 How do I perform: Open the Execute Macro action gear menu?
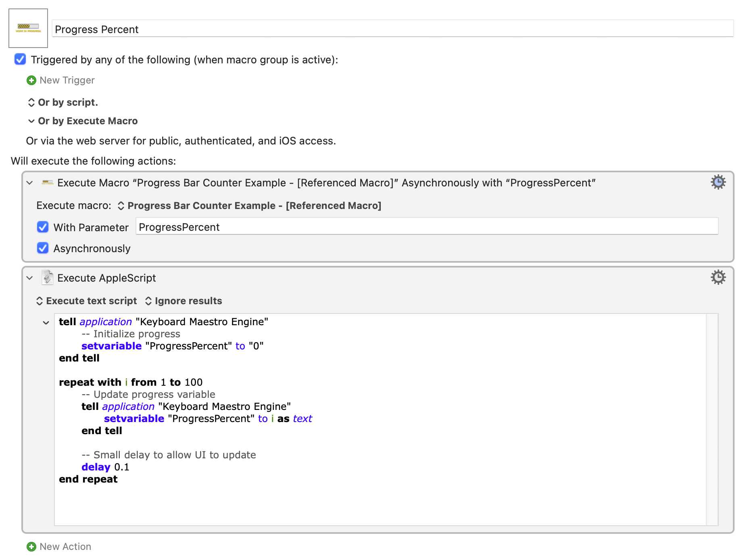pos(718,182)
